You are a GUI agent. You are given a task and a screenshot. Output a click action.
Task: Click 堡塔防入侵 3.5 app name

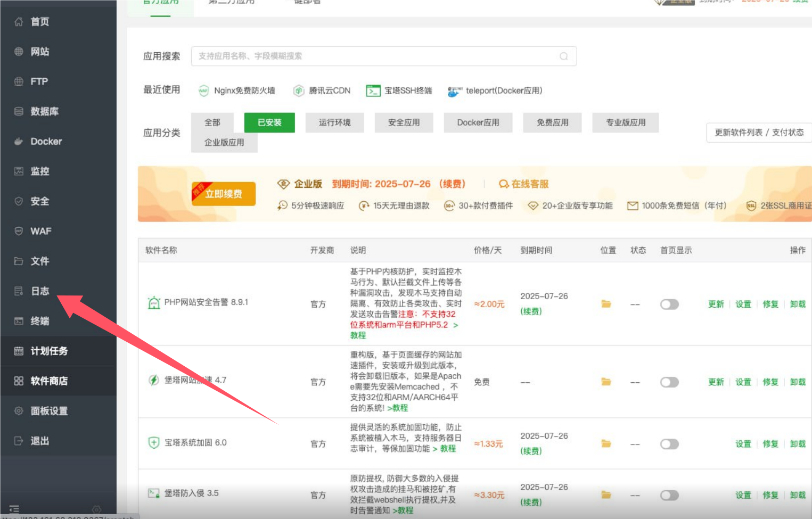pos(191,493)
